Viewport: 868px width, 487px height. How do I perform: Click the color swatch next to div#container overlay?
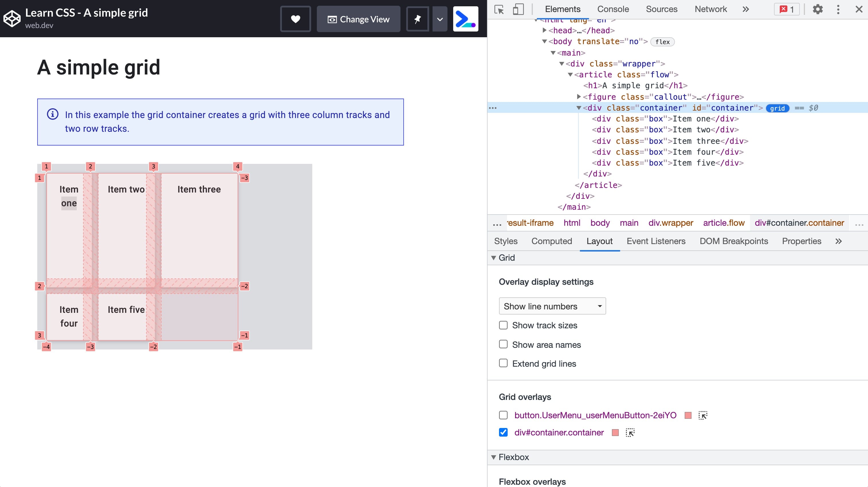click(615, 433)
